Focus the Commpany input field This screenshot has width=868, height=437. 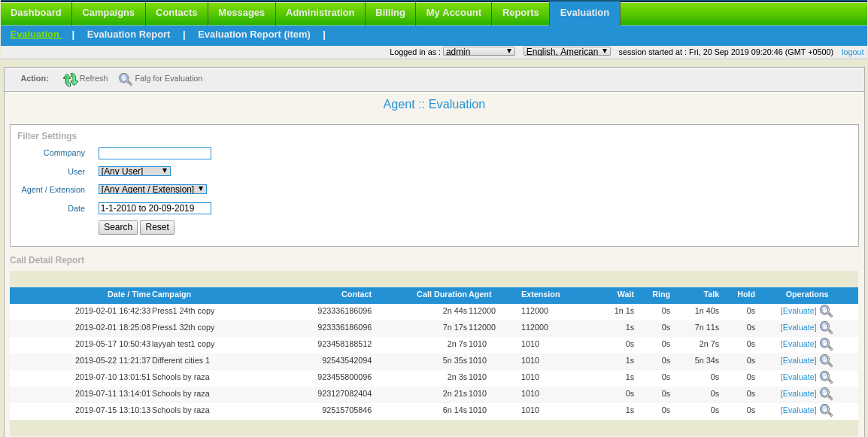155,153
